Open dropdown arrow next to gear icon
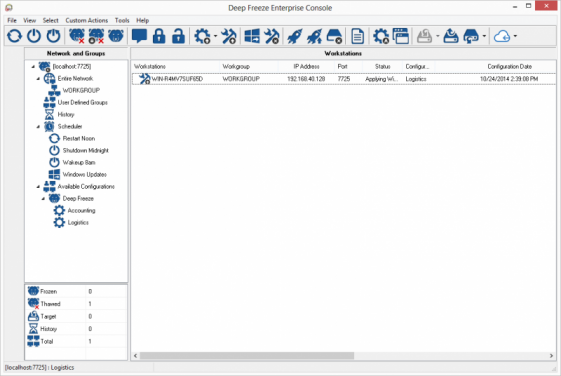Screen dimensions: 561x376 (215, 36)
